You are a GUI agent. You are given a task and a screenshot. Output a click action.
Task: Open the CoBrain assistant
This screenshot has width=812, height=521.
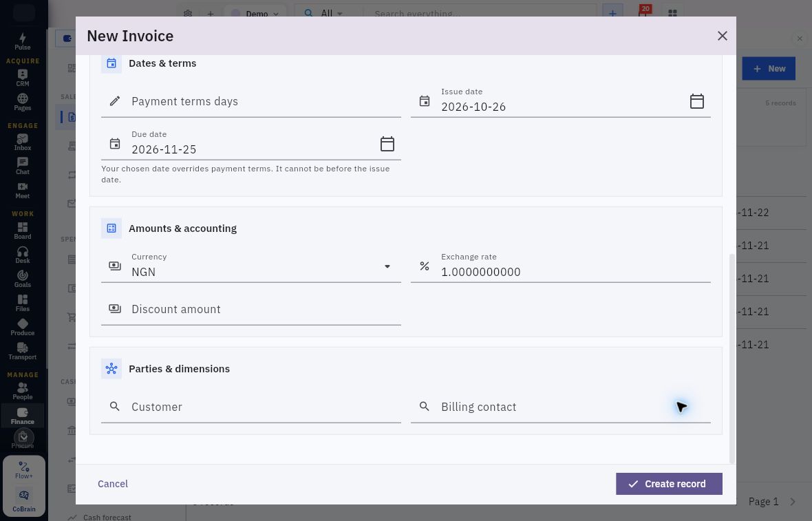point(24,500)
